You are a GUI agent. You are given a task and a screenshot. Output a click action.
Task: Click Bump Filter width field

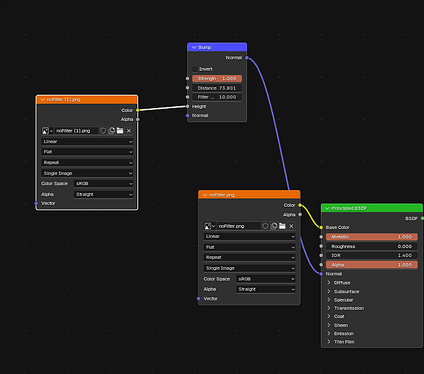pos(217,97)
